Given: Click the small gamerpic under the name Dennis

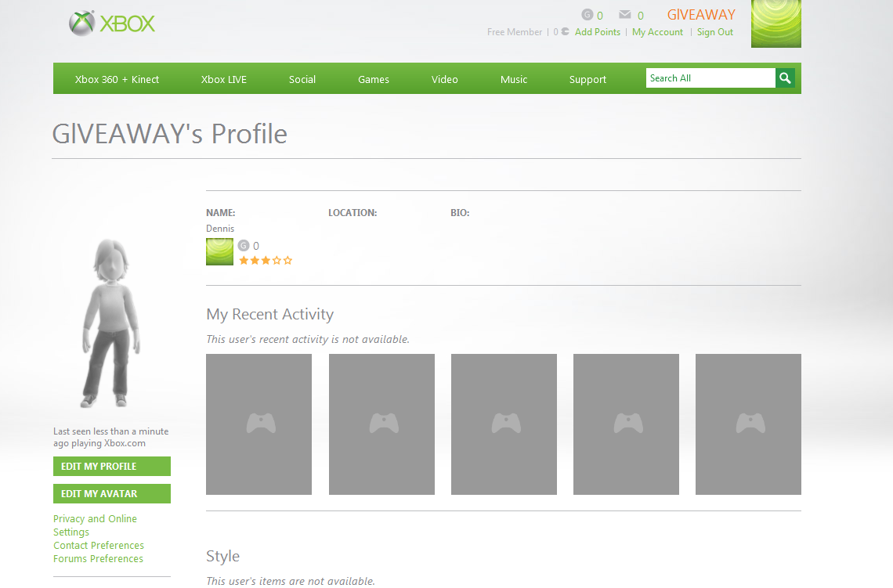Looking at the screenshot, I should (x=220, y=251).
